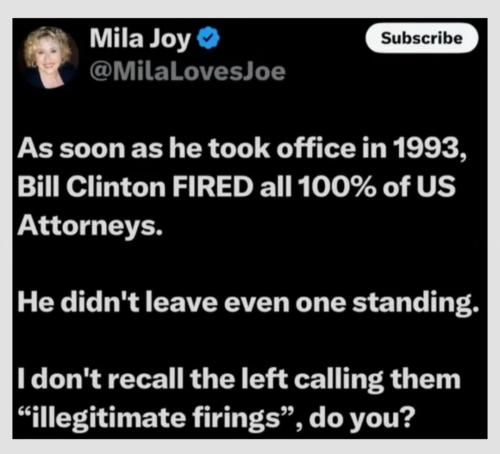Click the Subscribe button
Image resolution: width=500 pixels, height=454 pixels.
pos(422,38)
